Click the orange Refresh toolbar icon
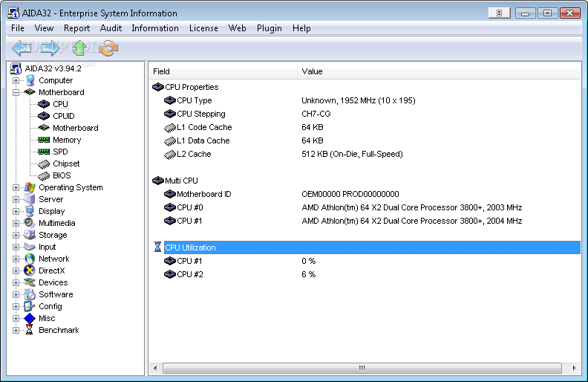588x382 pixels. [x=108, y=48]
